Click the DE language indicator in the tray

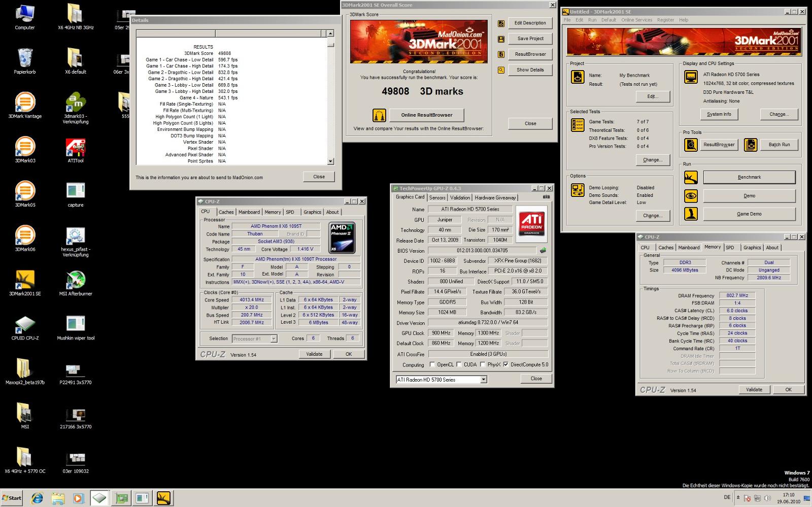[727, 497]
